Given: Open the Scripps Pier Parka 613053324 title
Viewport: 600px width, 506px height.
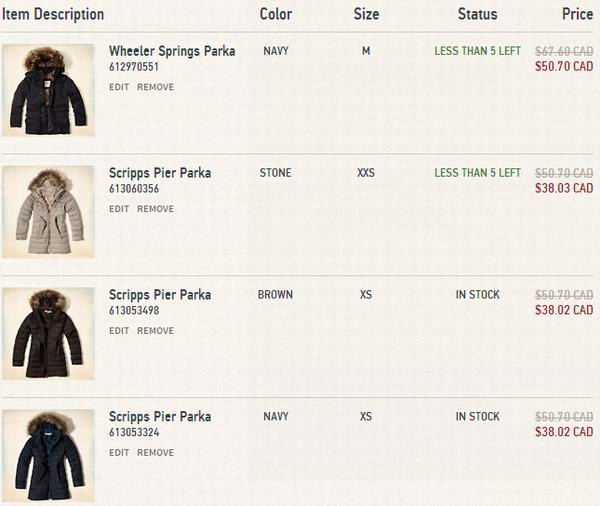Looking at the screenshot, I should (x=160, y=417).
